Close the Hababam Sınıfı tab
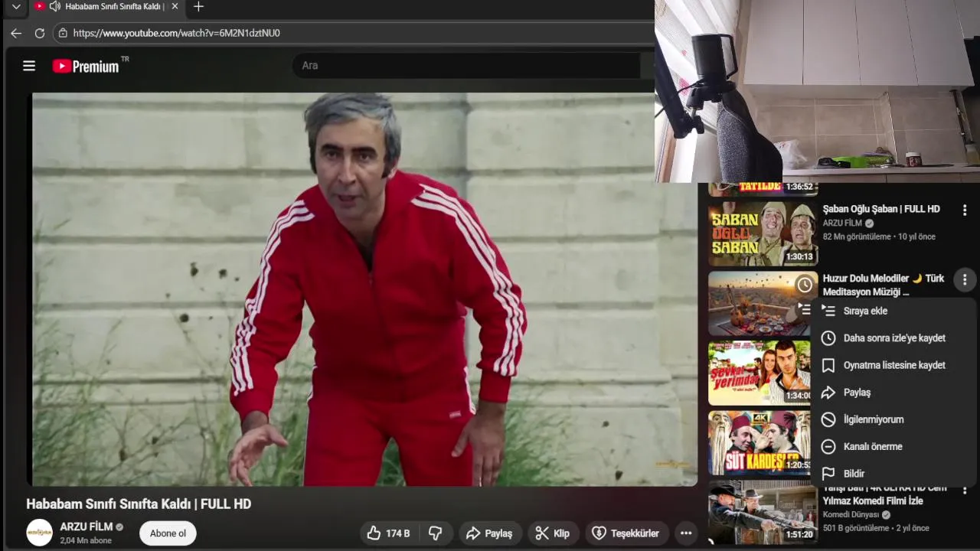 point(175,7)
